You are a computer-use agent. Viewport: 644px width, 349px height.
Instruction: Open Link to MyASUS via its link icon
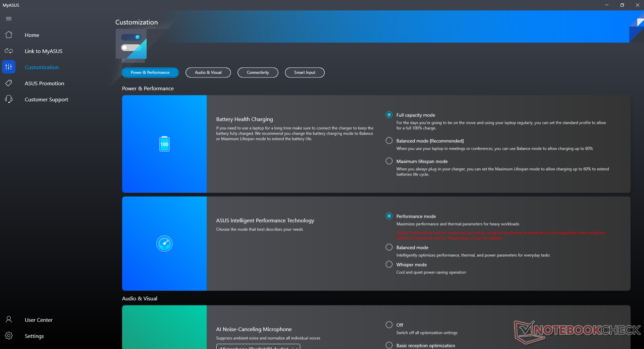tap(9, 51)
